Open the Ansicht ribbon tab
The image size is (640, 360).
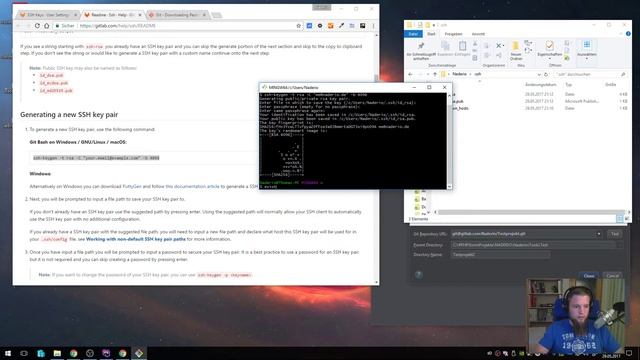coord(478,34)
